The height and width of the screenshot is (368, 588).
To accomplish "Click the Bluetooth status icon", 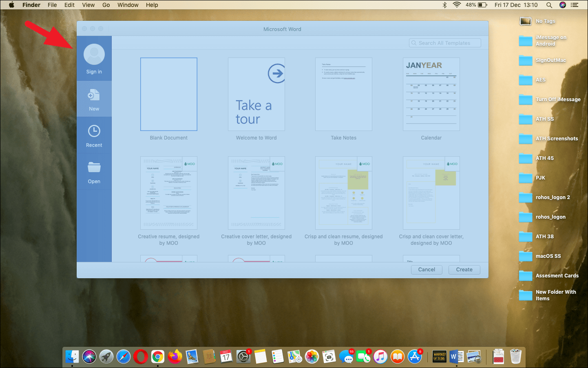I will coord(445,5).
